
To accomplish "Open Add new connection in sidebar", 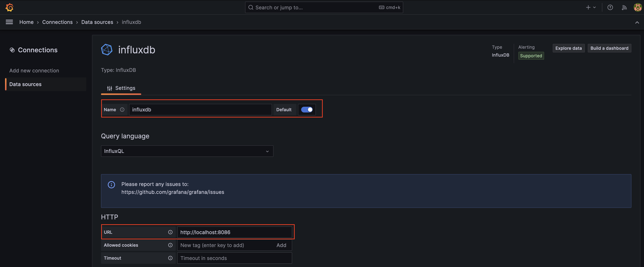I will [34, 70].
